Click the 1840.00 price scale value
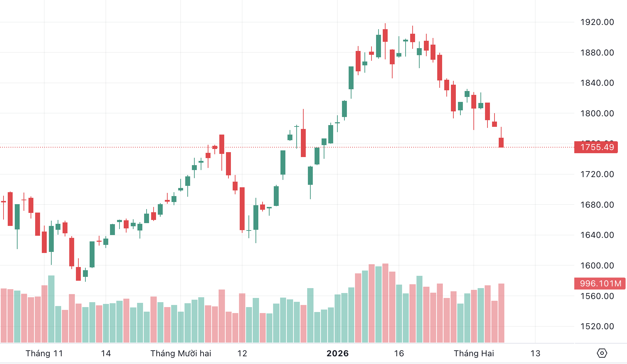 coord(597,83)
